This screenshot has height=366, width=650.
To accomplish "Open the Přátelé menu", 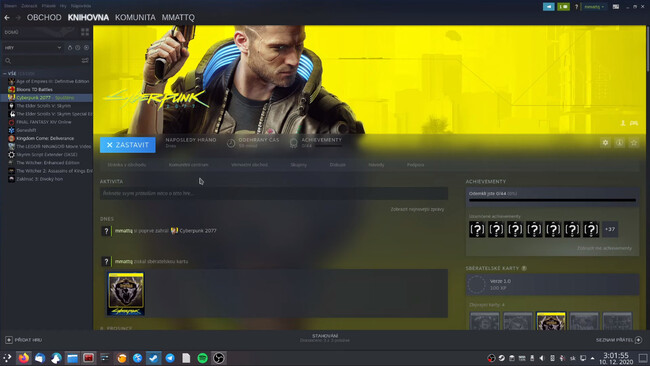I will [49, 6].
